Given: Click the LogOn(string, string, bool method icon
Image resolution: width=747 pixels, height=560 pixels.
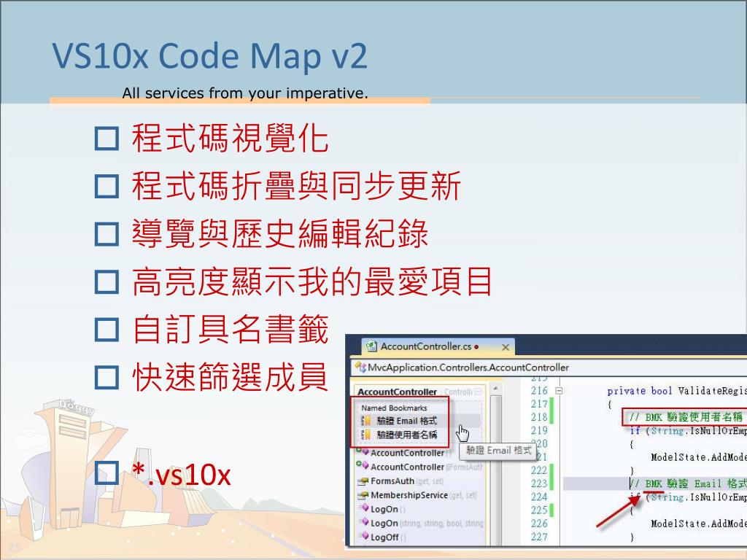Looking at the screenshot, I should pos(365,523).
